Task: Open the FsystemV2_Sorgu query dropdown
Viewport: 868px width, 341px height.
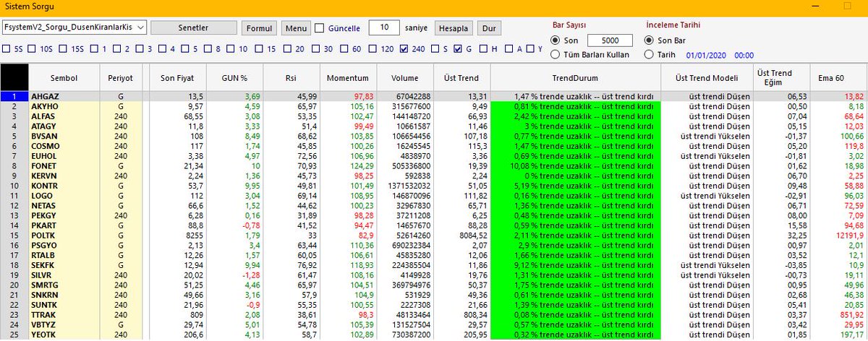Action: pyautogui.click(x=75, y=27)
